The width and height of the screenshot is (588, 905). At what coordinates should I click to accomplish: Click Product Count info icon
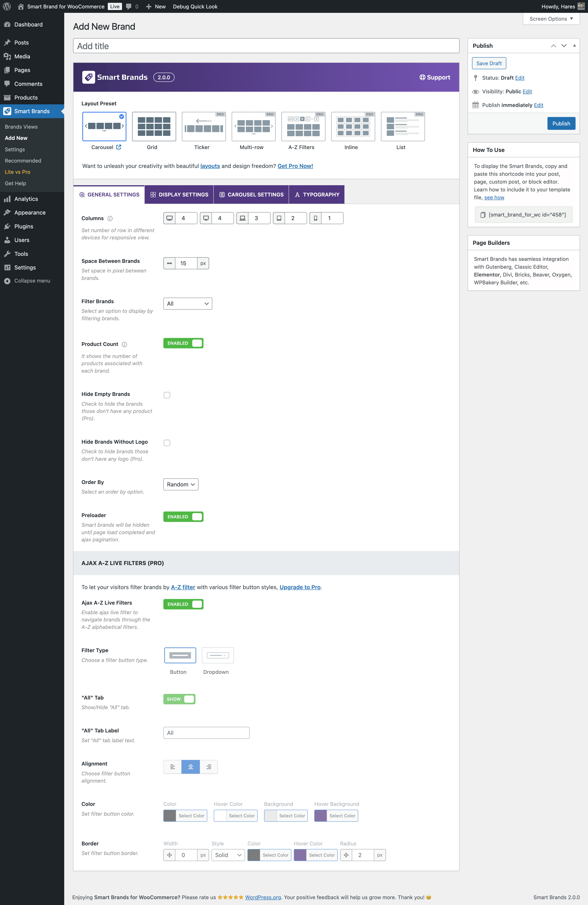tap(124, 345)
